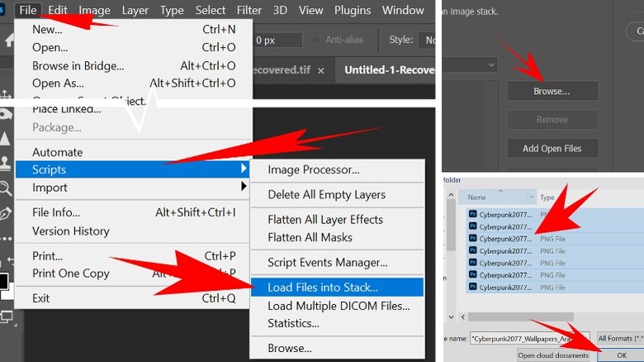Open the View menu

tap(310, 10)
